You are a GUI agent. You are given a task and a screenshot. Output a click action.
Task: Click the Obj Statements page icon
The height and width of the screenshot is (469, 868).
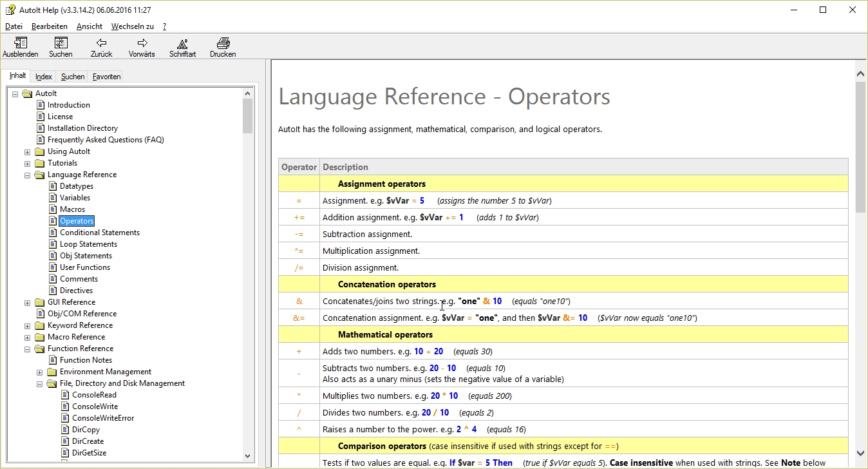click(x=53, y=256)
